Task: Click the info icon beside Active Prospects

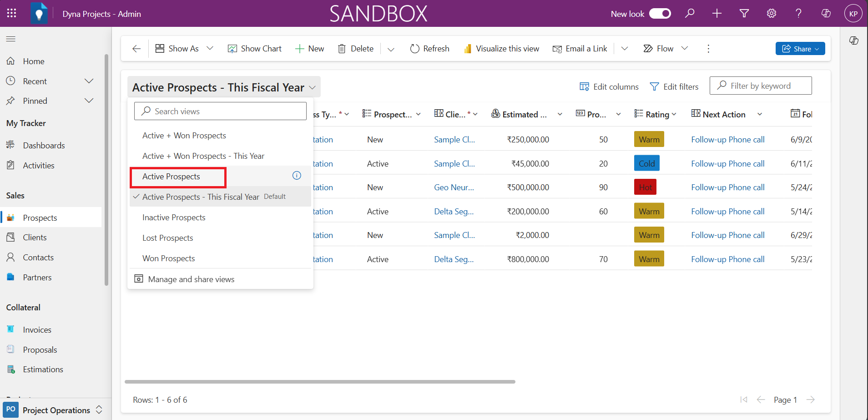Action: point(297,176)
